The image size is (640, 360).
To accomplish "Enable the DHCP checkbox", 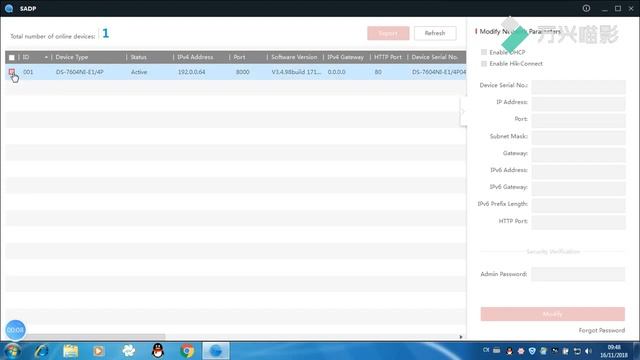I will pyautogui.click(x=484, y=52).
